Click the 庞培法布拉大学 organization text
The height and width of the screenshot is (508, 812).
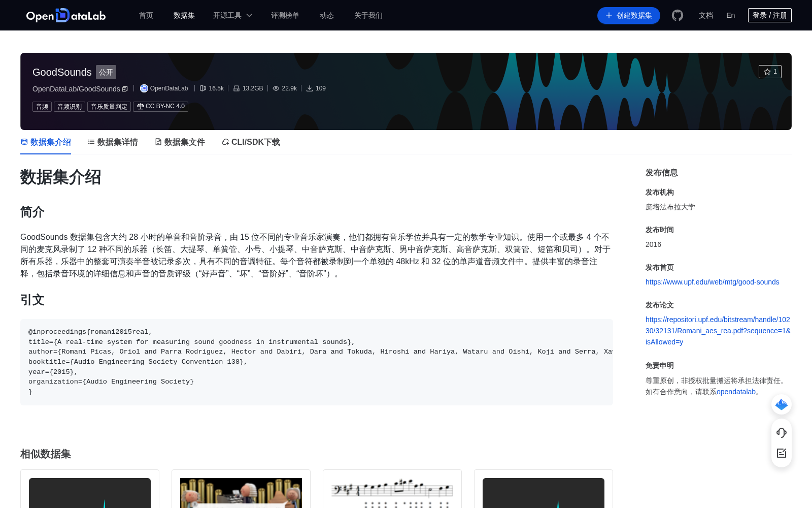(x=670, y=207)
